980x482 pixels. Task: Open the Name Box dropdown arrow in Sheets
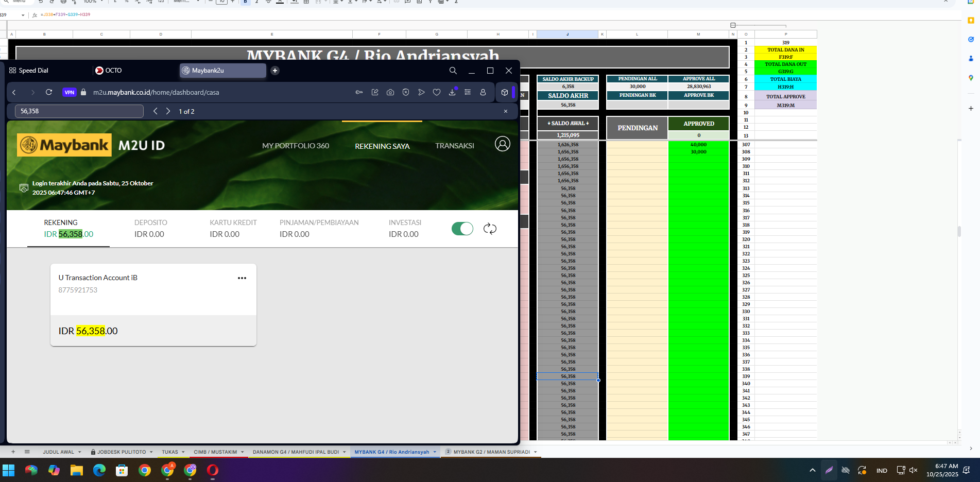coord(23,15)
